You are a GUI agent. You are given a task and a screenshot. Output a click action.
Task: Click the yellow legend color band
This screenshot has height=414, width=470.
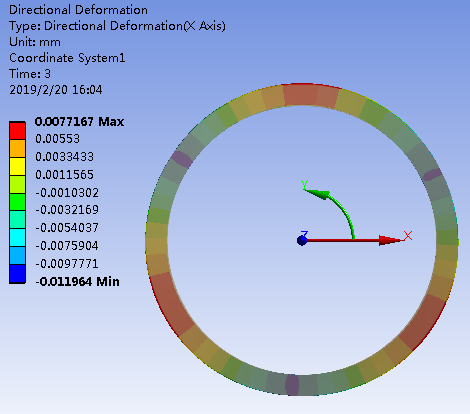point(17,166)
